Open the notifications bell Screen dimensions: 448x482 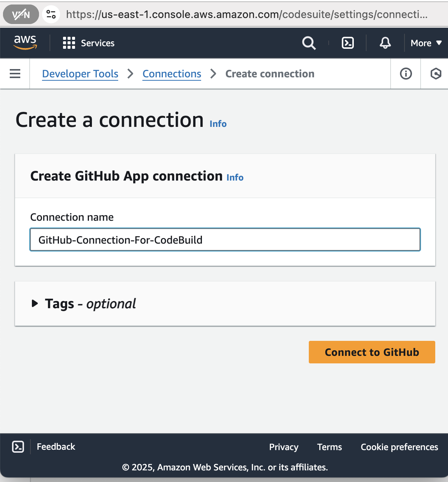tap(385, 43)
